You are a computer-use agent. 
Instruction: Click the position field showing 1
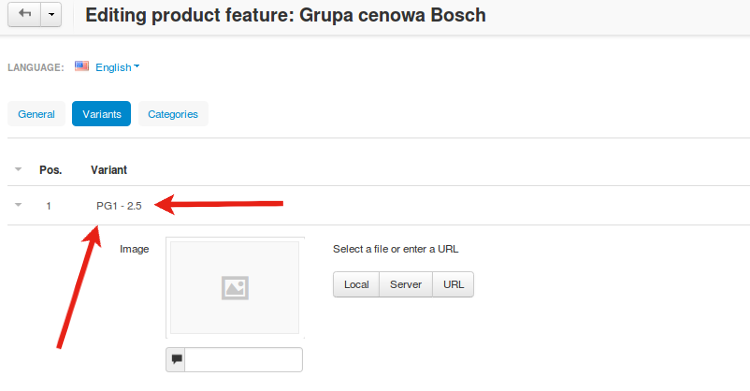[49, 206]
